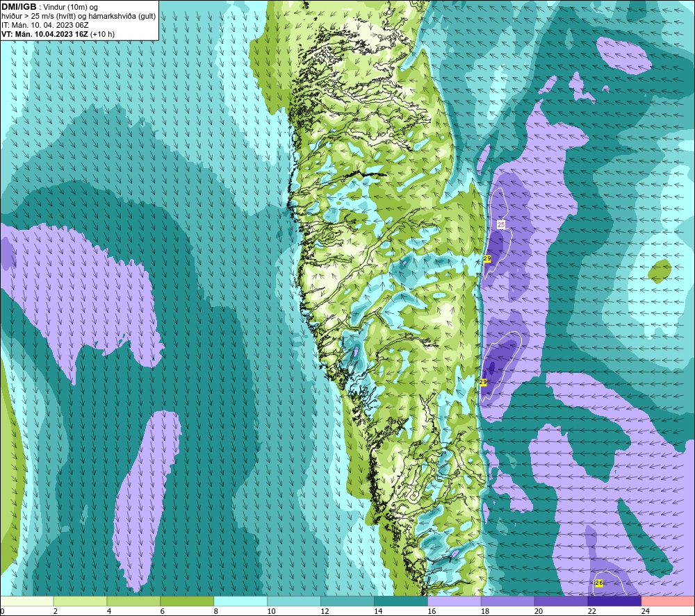Click the '24' value on the legend scale
Viewport: 695px width, 616px height.
(x=646, y=611)
